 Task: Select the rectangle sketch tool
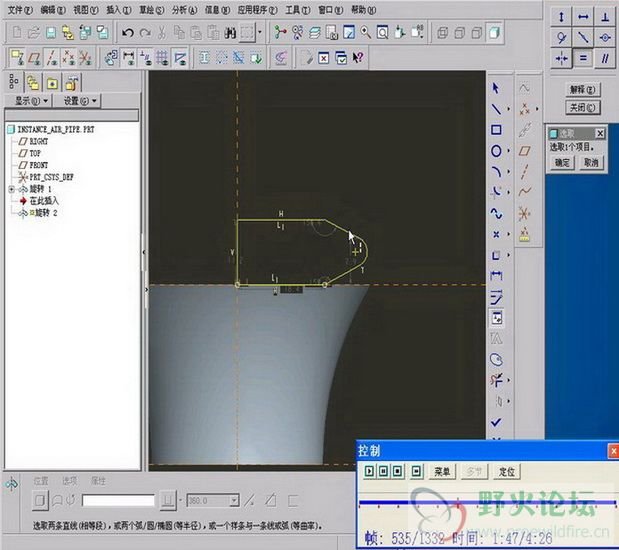pos(495,129)
